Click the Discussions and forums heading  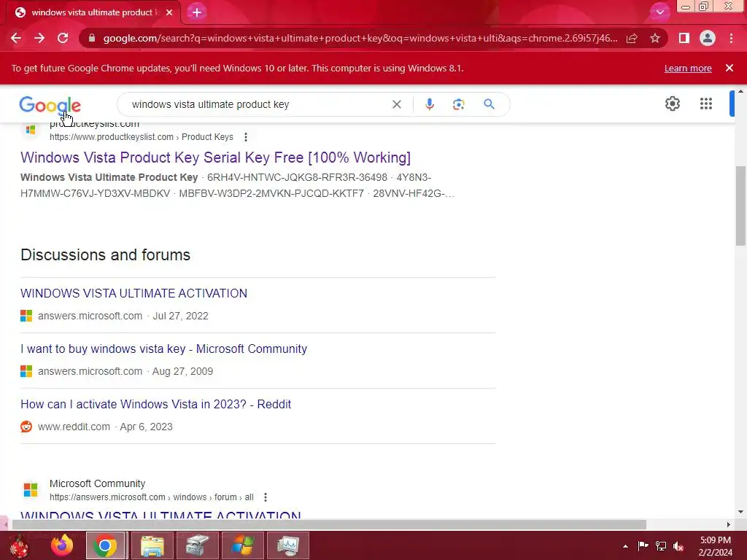tap(105, 254)
